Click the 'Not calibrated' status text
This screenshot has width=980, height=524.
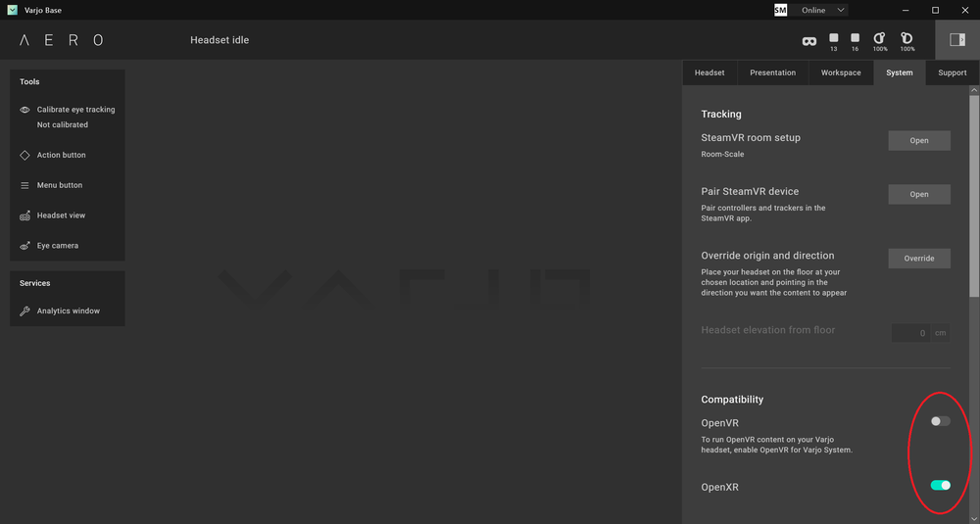coord(63,125)
